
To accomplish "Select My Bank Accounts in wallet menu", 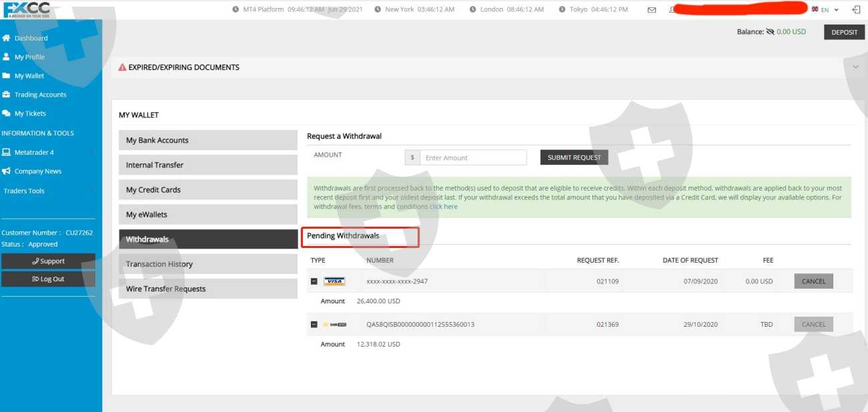I will (207, 140).
